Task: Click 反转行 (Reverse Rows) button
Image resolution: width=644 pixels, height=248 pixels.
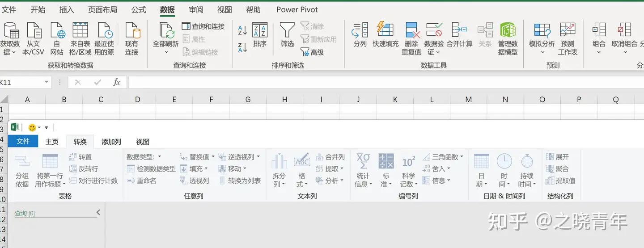Action: click(84, 169)
